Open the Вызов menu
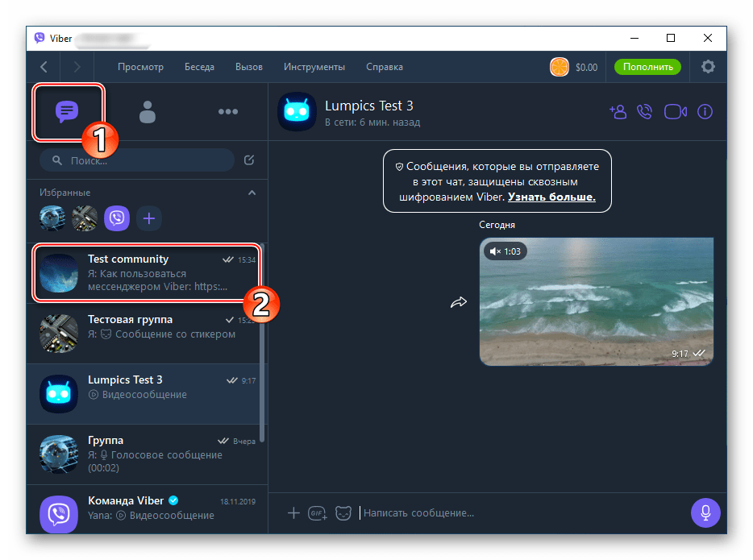Image resolution: width=753 pixels, height=560 pixels. pos(249,67)
